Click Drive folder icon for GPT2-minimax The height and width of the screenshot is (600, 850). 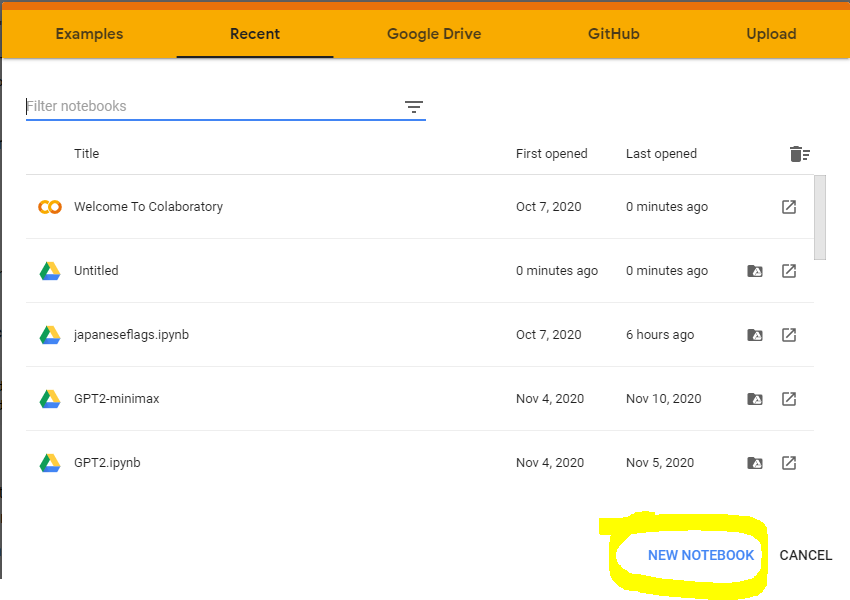(x=755, y=399)
